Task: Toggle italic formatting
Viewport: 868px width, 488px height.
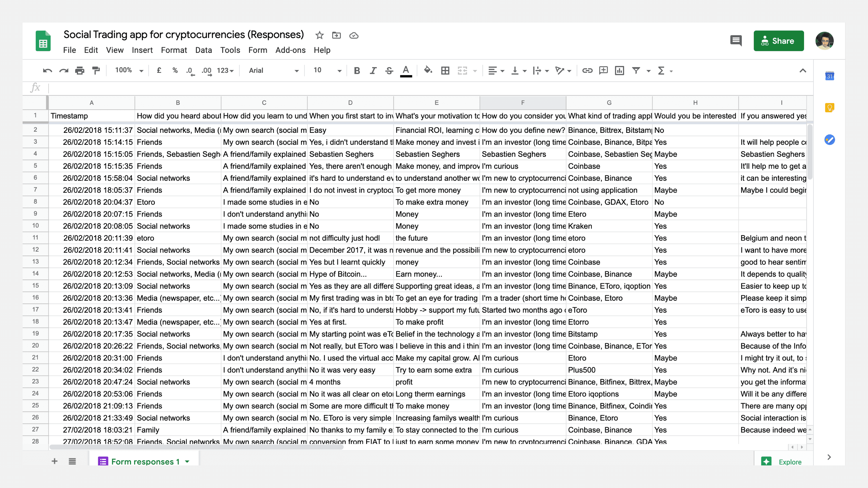Action: [x=373, y=71]
